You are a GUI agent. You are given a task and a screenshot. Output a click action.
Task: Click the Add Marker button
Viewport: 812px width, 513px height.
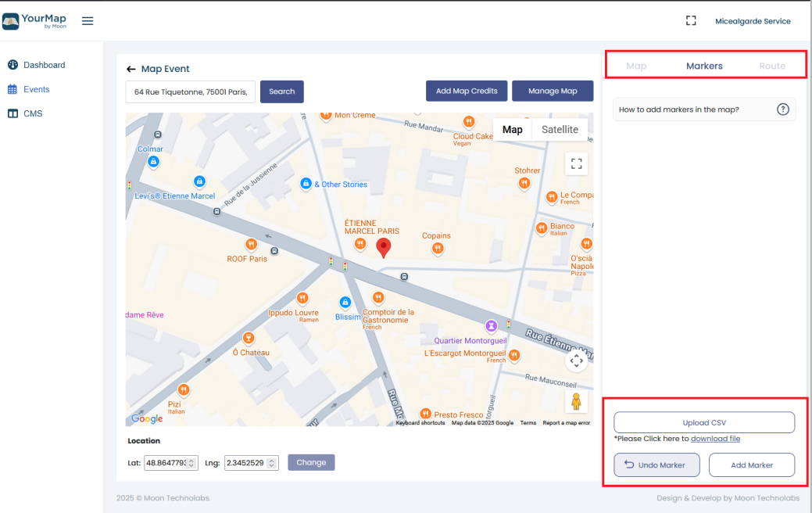click(x=751, y=465)
